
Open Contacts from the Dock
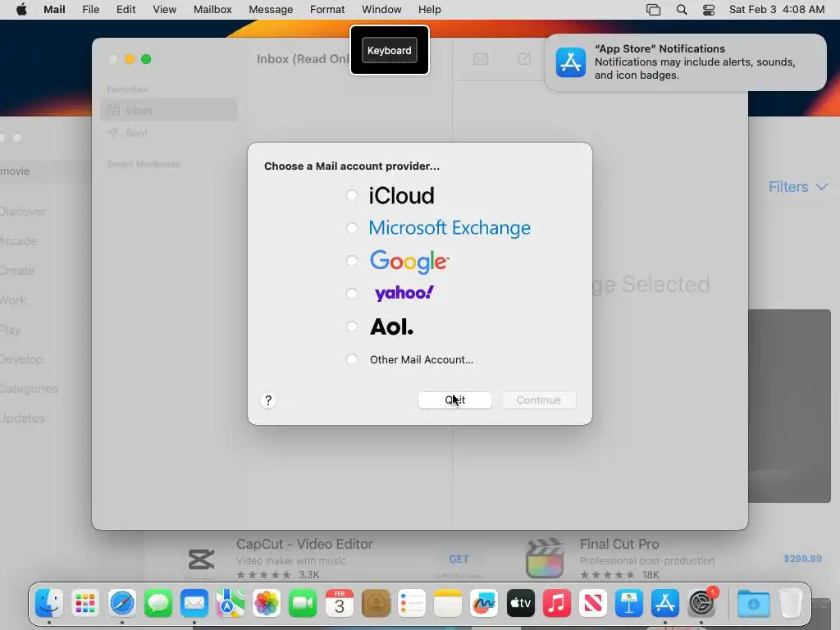[x=376, y=603]
